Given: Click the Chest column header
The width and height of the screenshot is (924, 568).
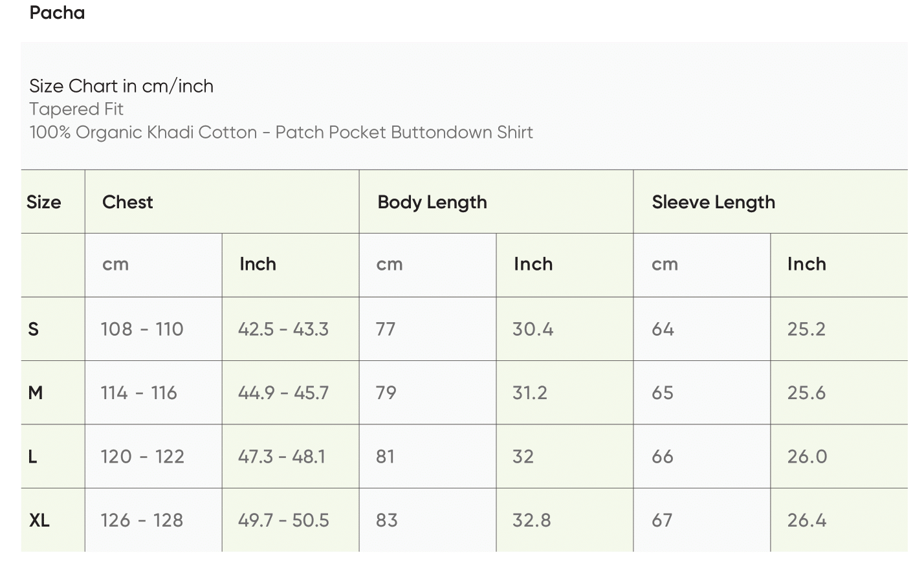Looking at the screenshot, I should click(127, 202).
